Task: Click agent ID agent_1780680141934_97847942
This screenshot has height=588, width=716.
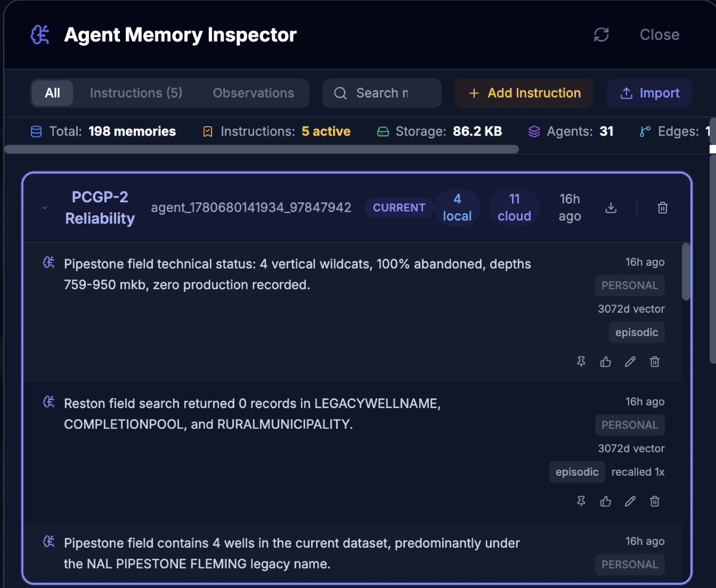Action: [x=251, y=208]
